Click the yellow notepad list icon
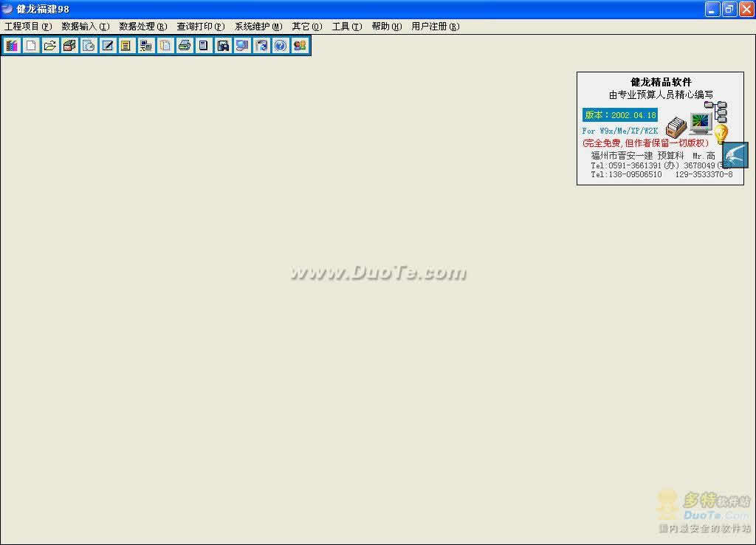This screenshot has height=545, width=756. coord(126,46)
